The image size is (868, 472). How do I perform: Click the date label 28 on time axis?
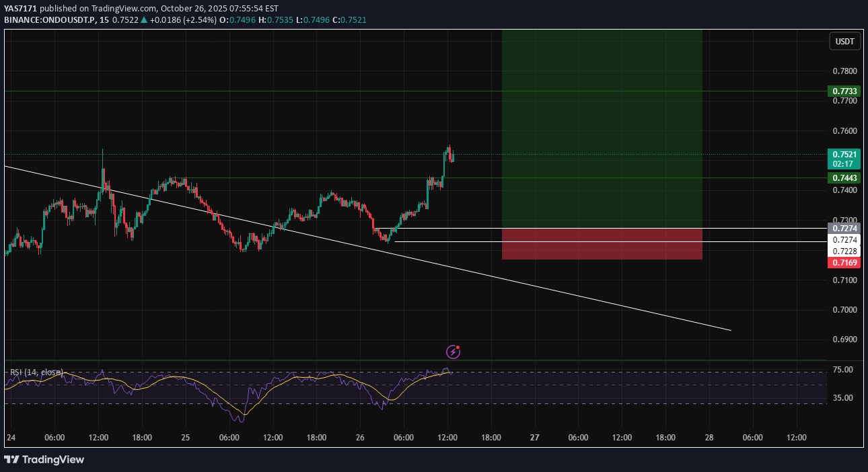tap(709, 438)
